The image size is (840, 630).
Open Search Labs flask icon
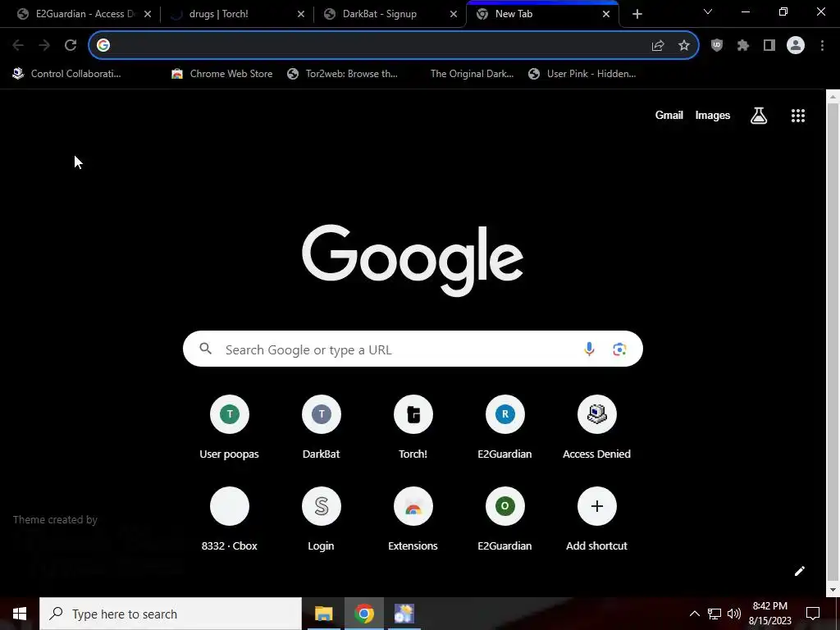(759, 115)
